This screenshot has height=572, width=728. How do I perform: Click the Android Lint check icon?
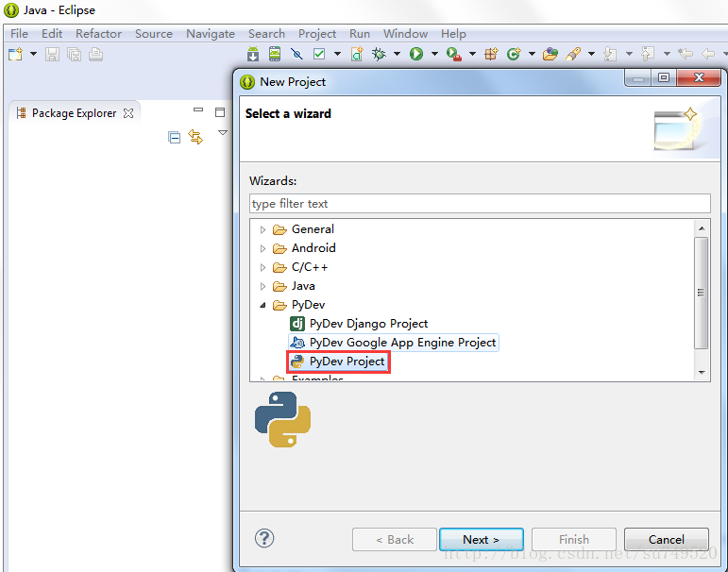[296, 55]
